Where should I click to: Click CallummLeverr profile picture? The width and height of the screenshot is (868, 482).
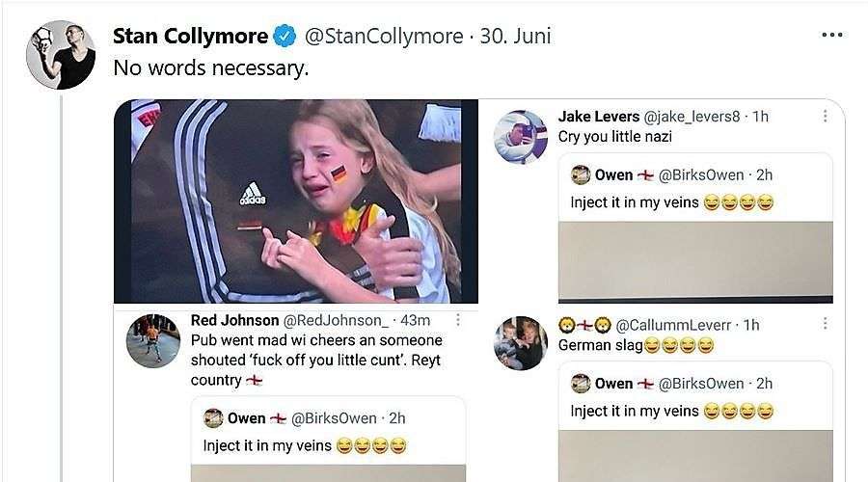[x=521, y=343]
